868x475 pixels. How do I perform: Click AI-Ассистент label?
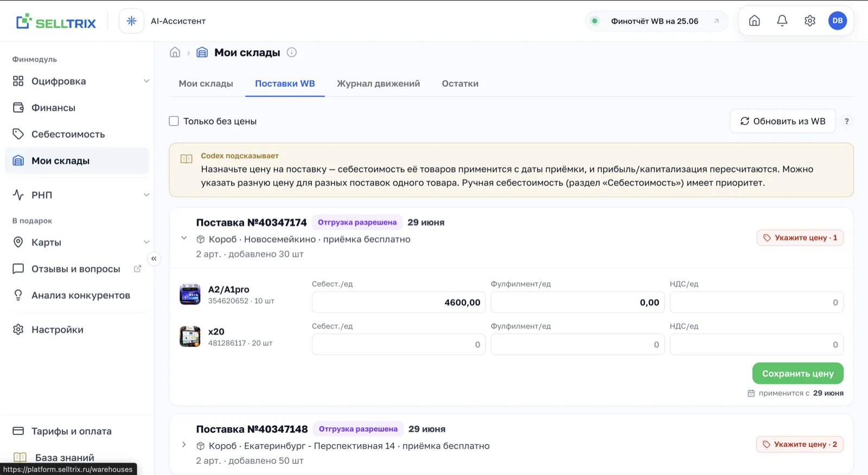(x=178, y=21)
